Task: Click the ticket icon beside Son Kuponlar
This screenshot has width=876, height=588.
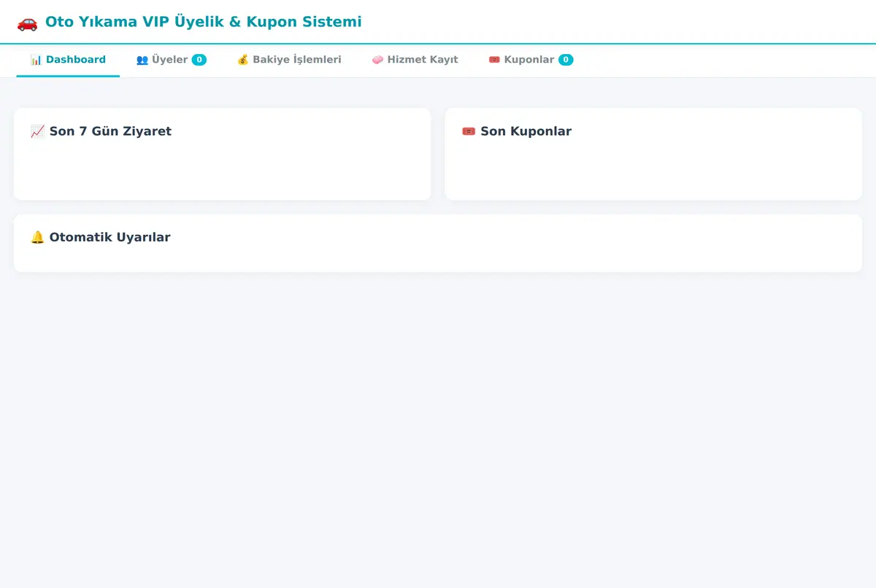Action: 469,131
